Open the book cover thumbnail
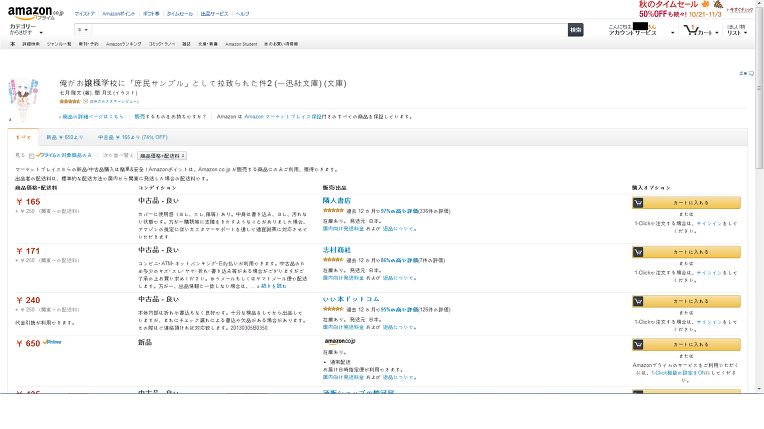This screenshot has width=764, height=429. click(23, 100)
